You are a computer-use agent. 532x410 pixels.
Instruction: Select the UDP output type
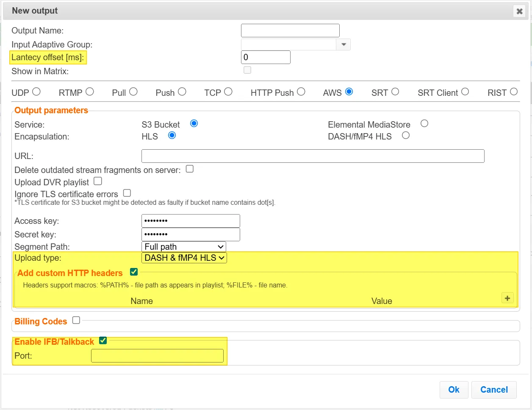[36, 92]
